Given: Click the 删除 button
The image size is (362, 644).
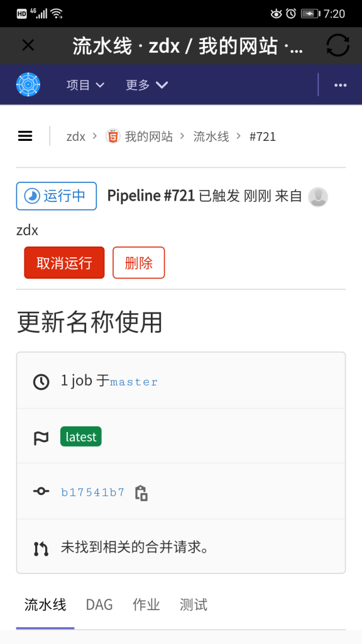Looking at the screenshot, I should [x=139, y=262].
